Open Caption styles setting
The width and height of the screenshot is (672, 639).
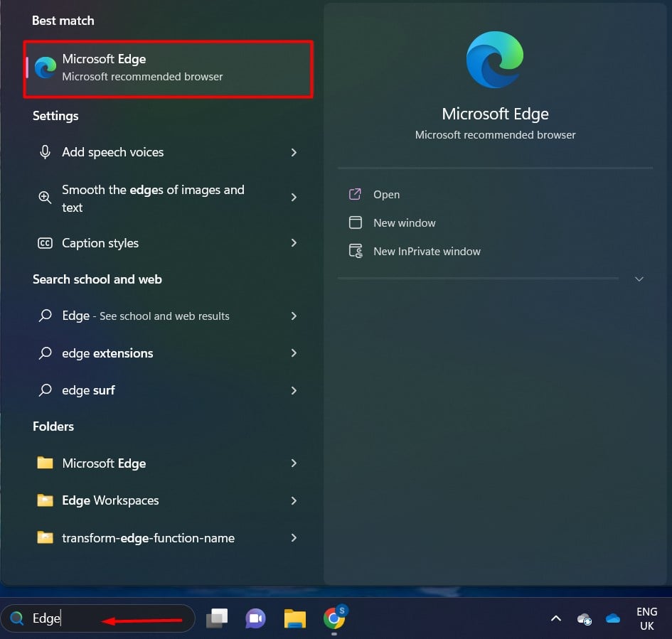point(169,243)
